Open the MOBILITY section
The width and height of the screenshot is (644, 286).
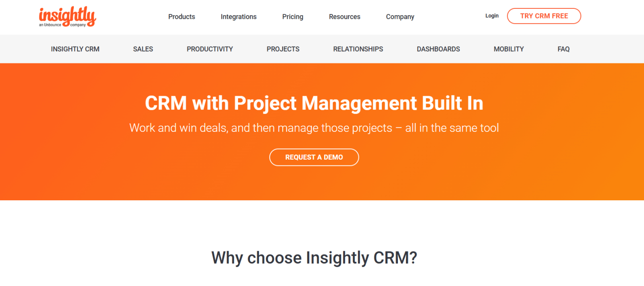(509, 49)
